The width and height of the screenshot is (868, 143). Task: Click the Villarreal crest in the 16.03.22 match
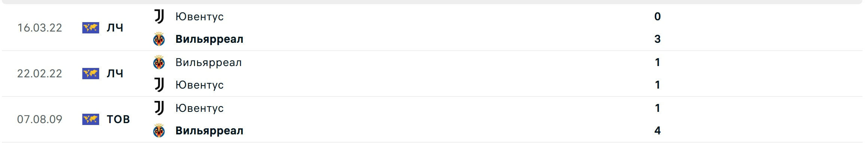[x=159, y=39]
